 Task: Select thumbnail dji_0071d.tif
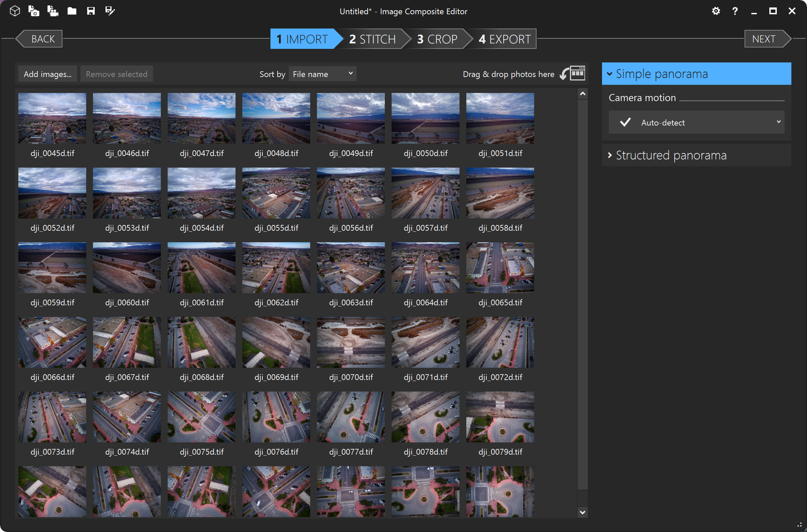coord(426,342)
